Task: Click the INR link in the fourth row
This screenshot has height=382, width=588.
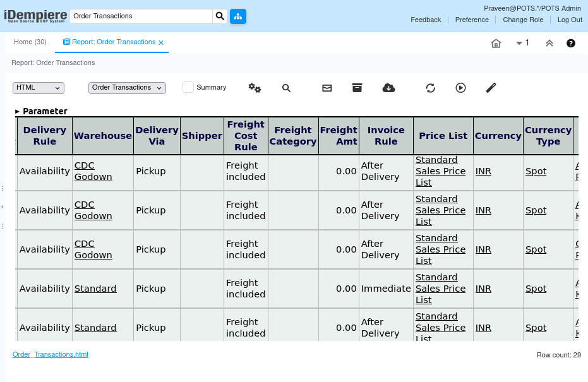Action: click(483, 289)
